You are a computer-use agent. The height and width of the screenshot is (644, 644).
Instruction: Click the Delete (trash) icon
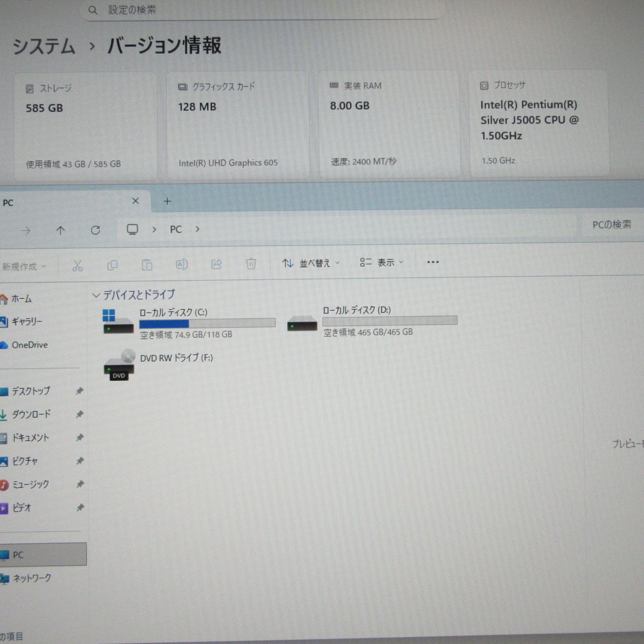[252, 263]
